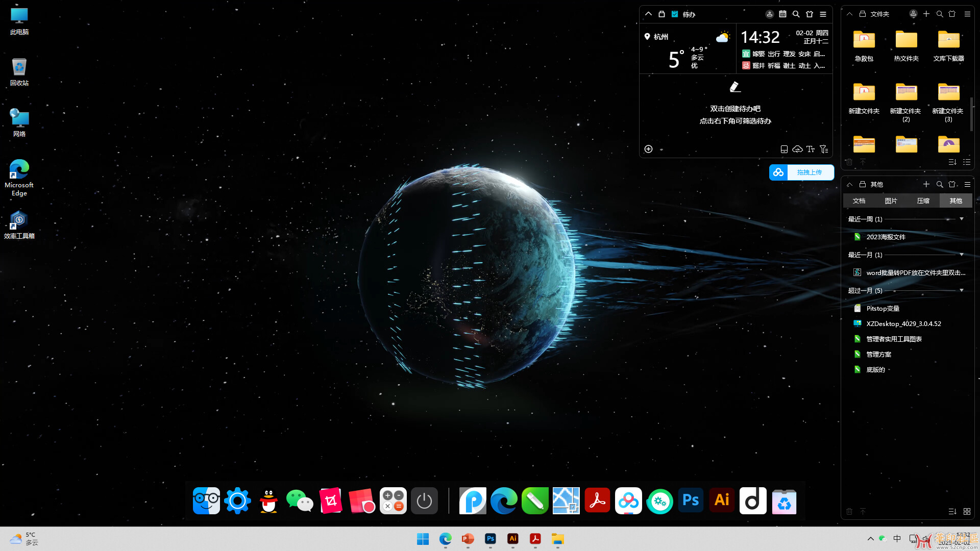
Task: Collapse the 待办 widget with the chevron
Action: [648, 14]
